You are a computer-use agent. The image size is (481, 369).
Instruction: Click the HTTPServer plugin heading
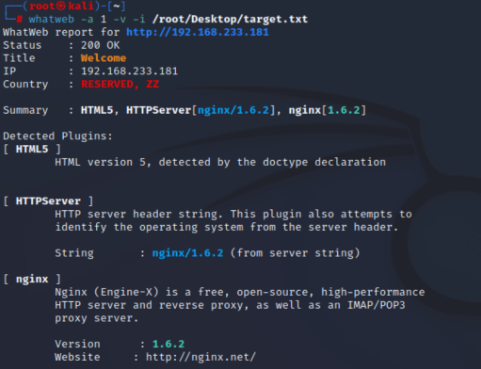[48, 201]
